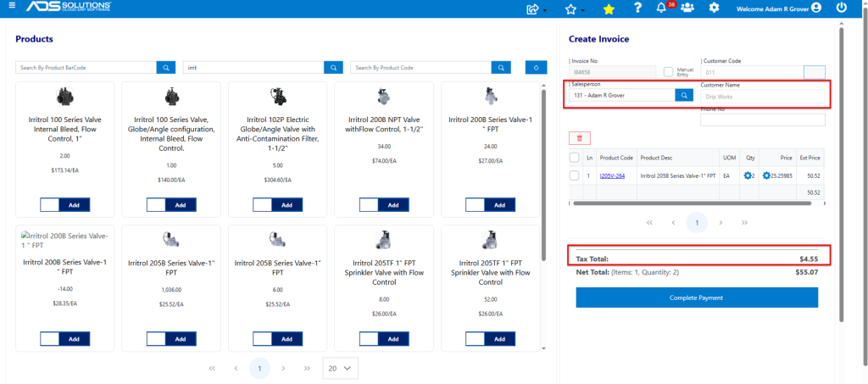
Task: Click the user profile avatar icon
Action: click(x=816, y=8)
